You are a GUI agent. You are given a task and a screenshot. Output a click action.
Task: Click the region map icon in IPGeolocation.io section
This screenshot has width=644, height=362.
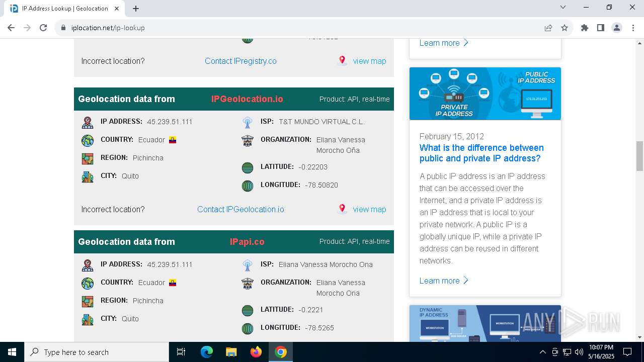[x=88, y=158]
